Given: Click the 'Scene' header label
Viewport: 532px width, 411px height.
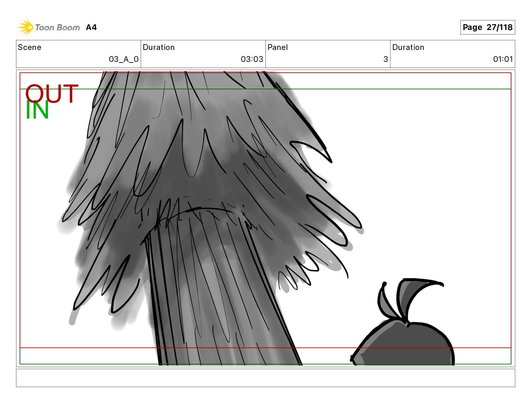Looking at the screenshot, I should (30, 47).
